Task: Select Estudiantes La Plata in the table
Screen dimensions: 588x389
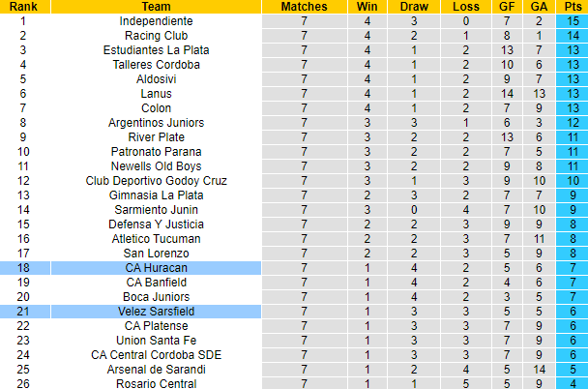Action: coord(156,49)
